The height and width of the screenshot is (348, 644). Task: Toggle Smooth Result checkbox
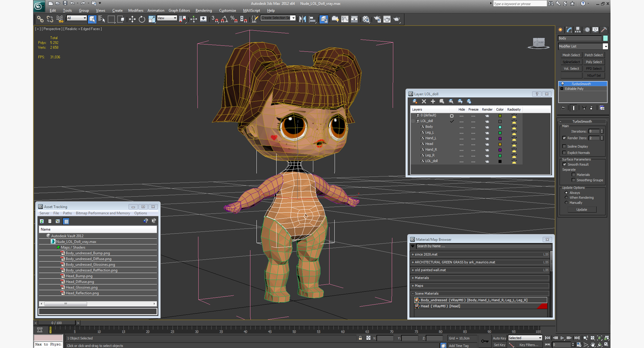click(x=565, y=164)
